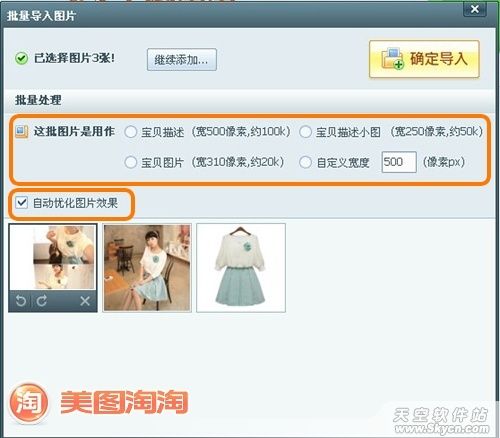Select the thumbnail of girl sitting on chair
Screen dimensions: 500x438
click(x=147, y=268)
